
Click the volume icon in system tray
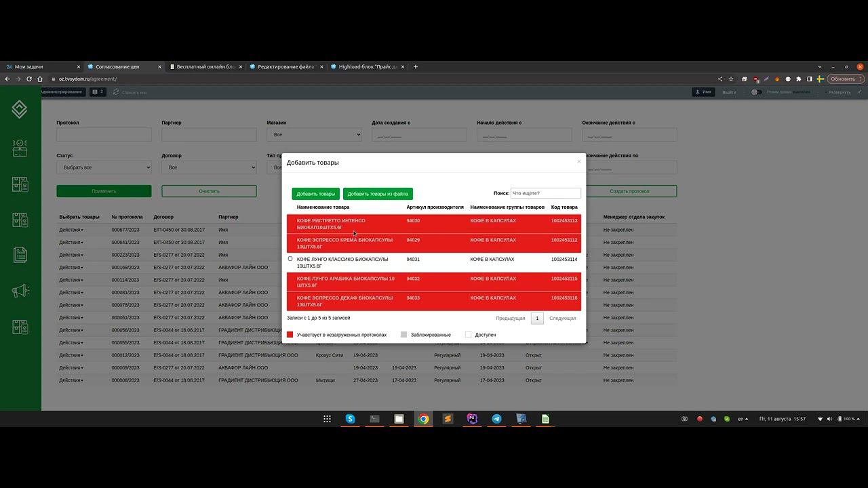point(829,419)
